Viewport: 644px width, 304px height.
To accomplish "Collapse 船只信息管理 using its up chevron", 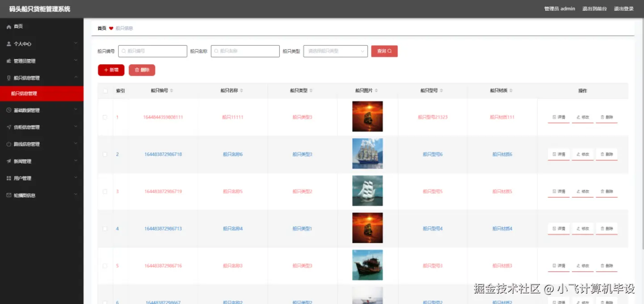I will click(x=76, y=77).
